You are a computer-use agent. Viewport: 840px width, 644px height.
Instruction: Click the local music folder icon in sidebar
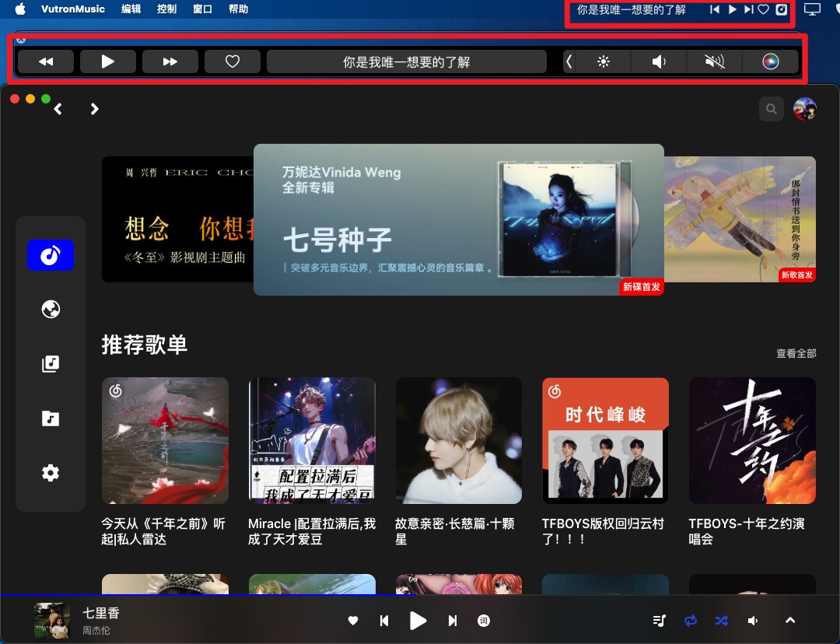point(50,418)
